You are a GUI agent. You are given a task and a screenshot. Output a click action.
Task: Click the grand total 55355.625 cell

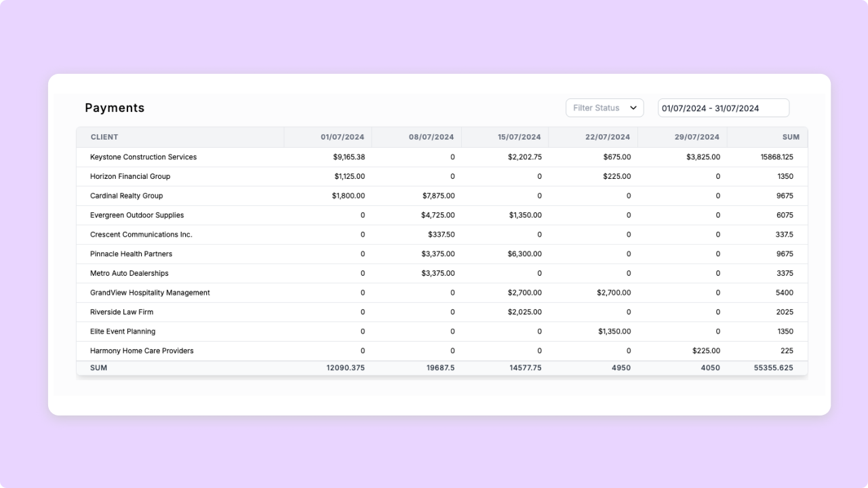click(x=773, y=368)
